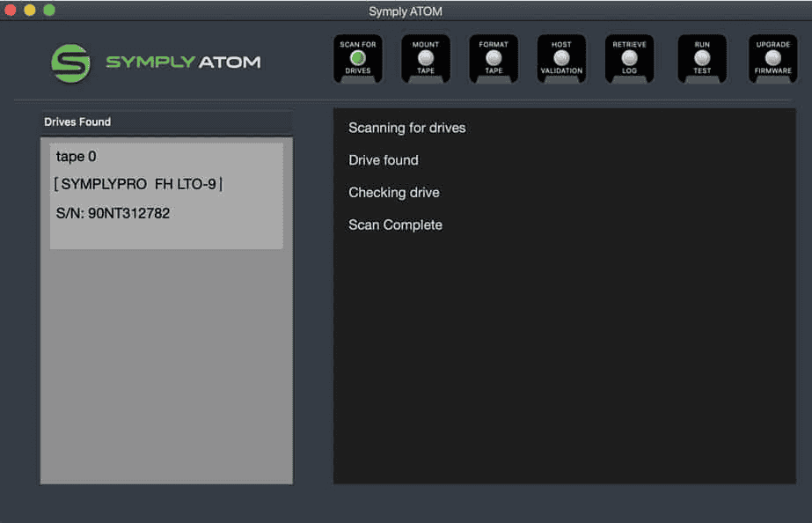Minimize the window using the yellow button

coord(30,11)
